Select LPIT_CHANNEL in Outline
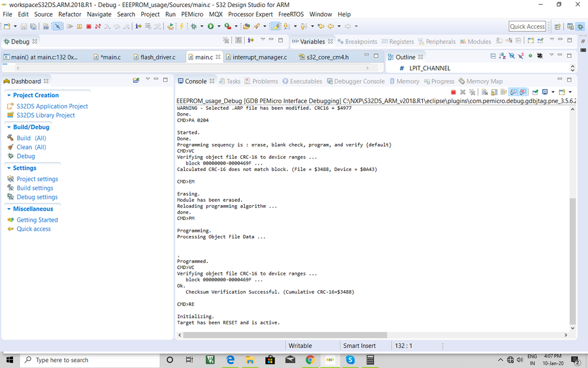Screen dimensions: 588x368 point(430,68)
